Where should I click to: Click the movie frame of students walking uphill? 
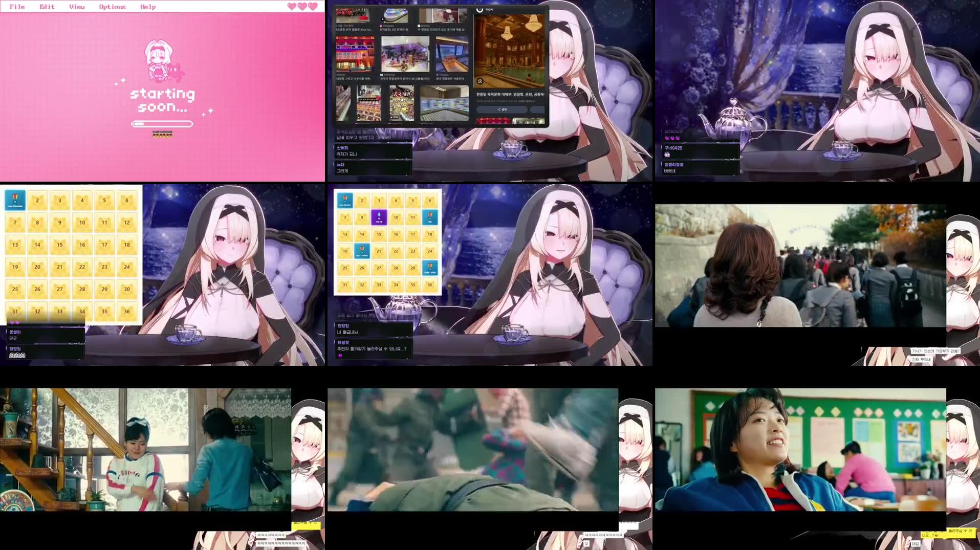coord(800,266)
